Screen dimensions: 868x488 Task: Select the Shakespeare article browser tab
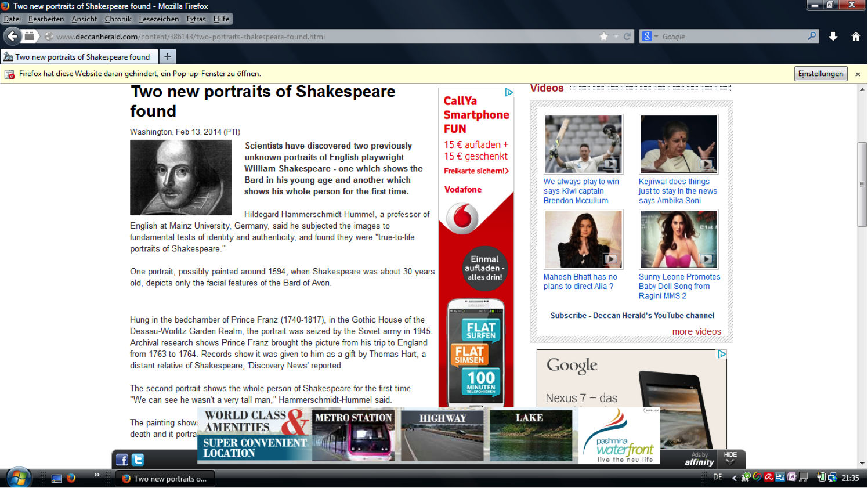click(x=79, y=56)
